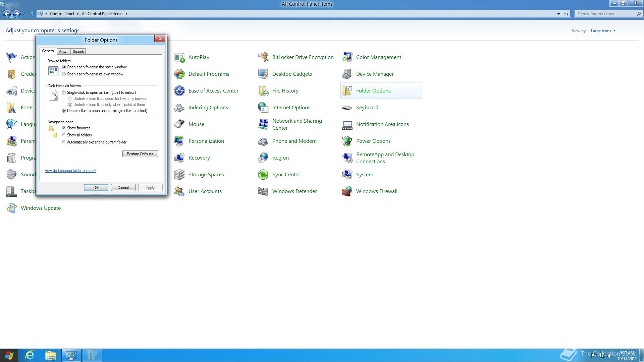This screenshot has height=362, width=644.
Task: Open the Region globe icon
Action: coord(263,158)
